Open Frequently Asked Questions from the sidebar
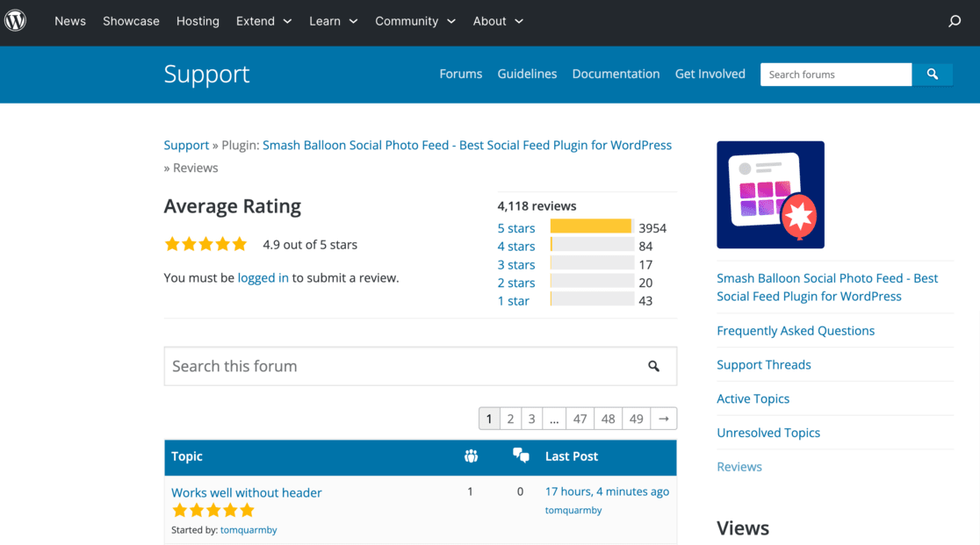 [x=796, y=330]
